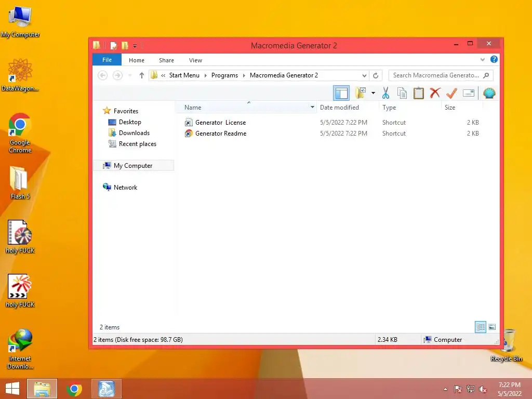Expand the ribbon with the chevron
The height and width of the screenshot is (399, 532).
pyautogui.click(x=483, y=60)
